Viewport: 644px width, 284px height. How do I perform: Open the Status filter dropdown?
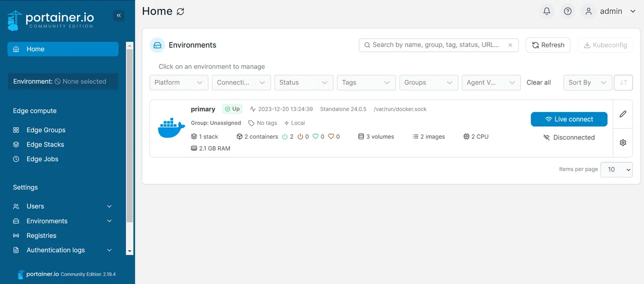coord(304,82)
